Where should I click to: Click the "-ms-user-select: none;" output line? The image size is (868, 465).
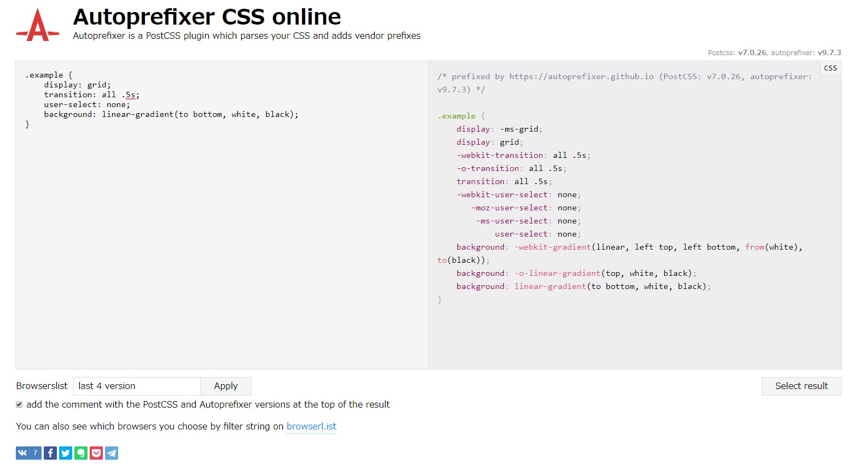tap(528, 221)
